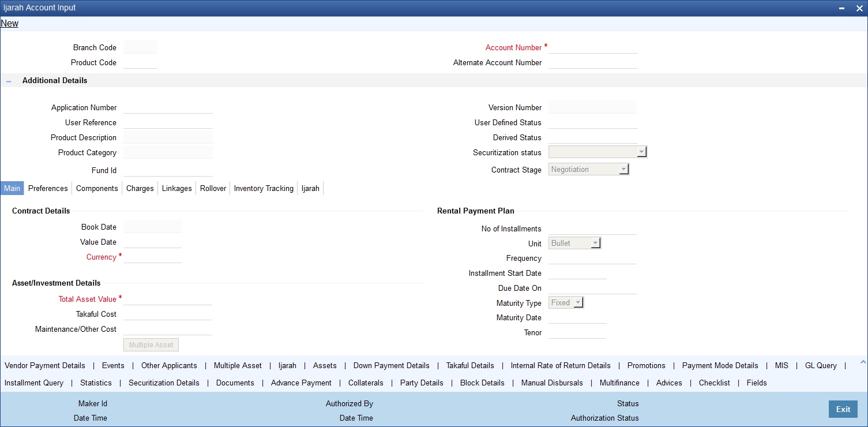Viewport: 868px width, 427px height.
Task: Click the No of Installments field
Action: click(592, 229)
